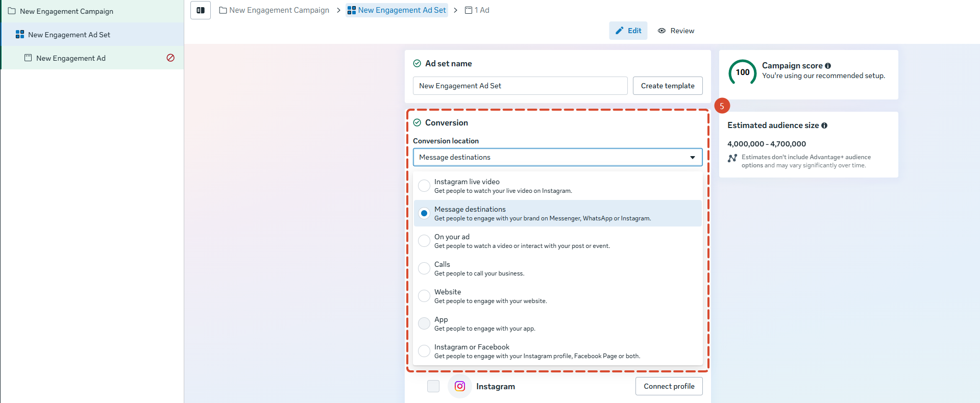
Task: Click the pencil Edit icon
Action: (620, 31)
